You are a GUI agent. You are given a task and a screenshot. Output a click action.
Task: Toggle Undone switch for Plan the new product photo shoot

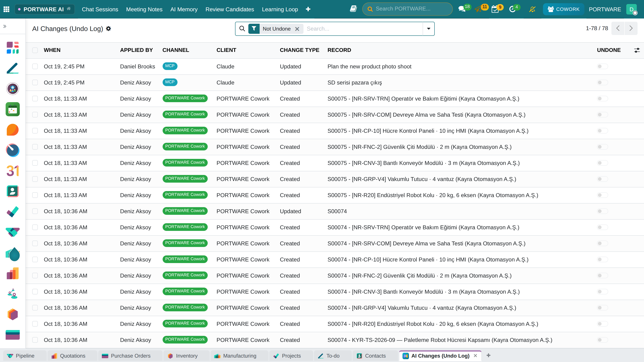click(602, 66)
